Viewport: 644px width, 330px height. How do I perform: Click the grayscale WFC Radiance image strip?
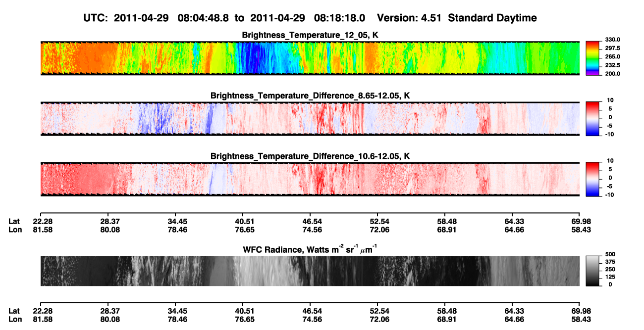point(310,271)
